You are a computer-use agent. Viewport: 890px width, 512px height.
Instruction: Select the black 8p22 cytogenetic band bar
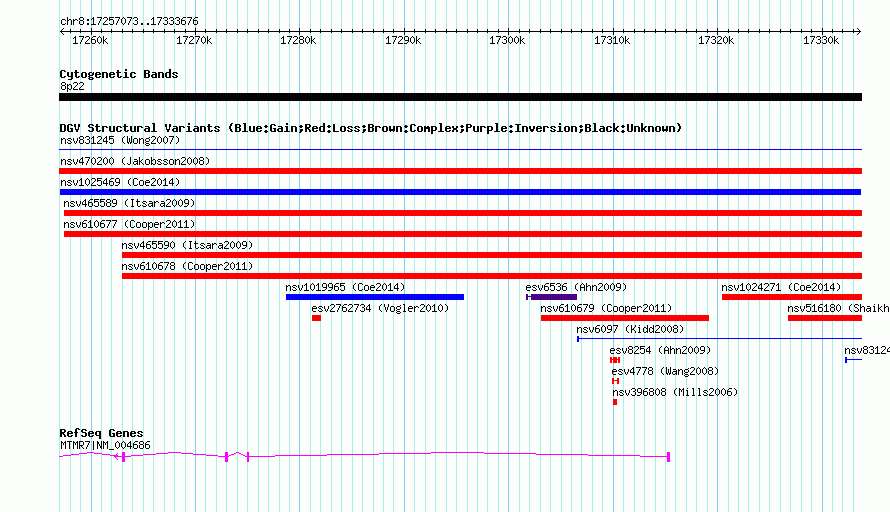(x=460, y=97)
